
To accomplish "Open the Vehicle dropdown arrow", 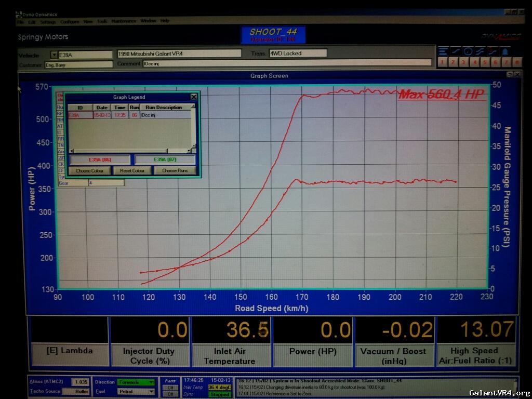I will [x=54, y=55].
